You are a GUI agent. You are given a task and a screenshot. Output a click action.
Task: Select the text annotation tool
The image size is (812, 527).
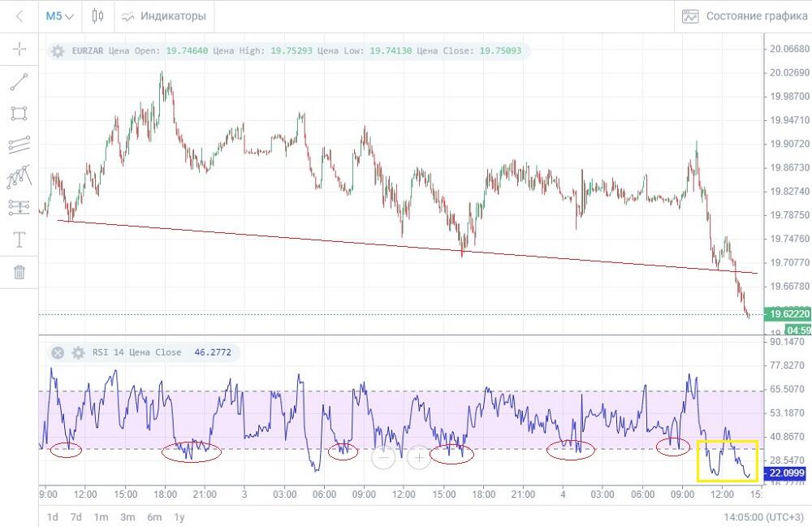(19, 240)
